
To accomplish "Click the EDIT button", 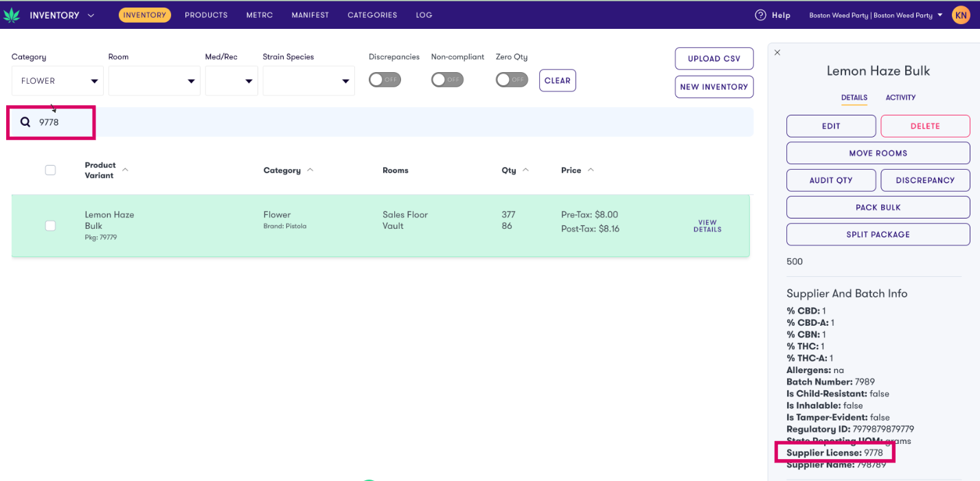I will [x=831, y=126].
